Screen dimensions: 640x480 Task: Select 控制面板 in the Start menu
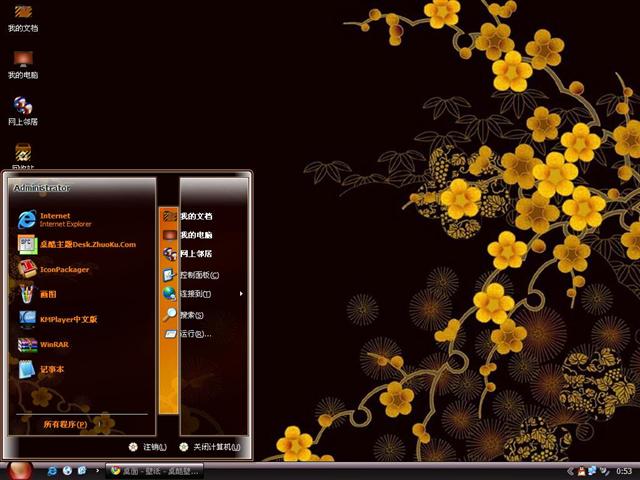point(198,274)
